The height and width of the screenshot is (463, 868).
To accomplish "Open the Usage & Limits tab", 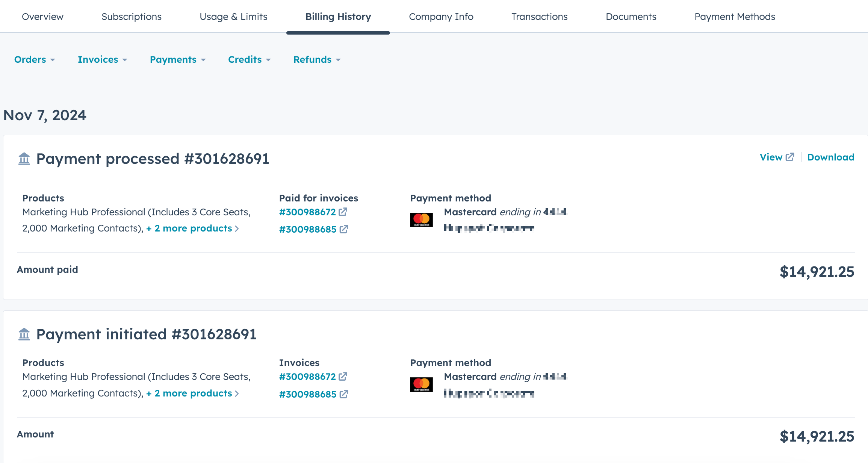I will [233, 17].
